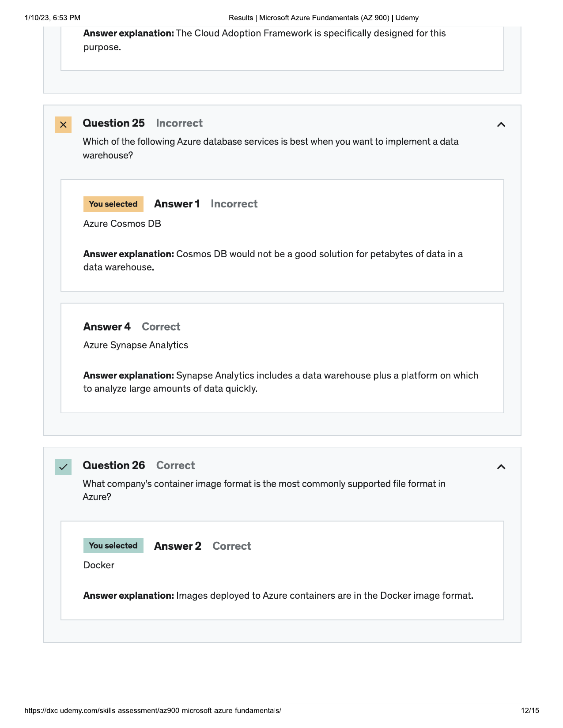
Task: Click the 'Azure Cosmos DB' answer text
Action: [122, 224]
